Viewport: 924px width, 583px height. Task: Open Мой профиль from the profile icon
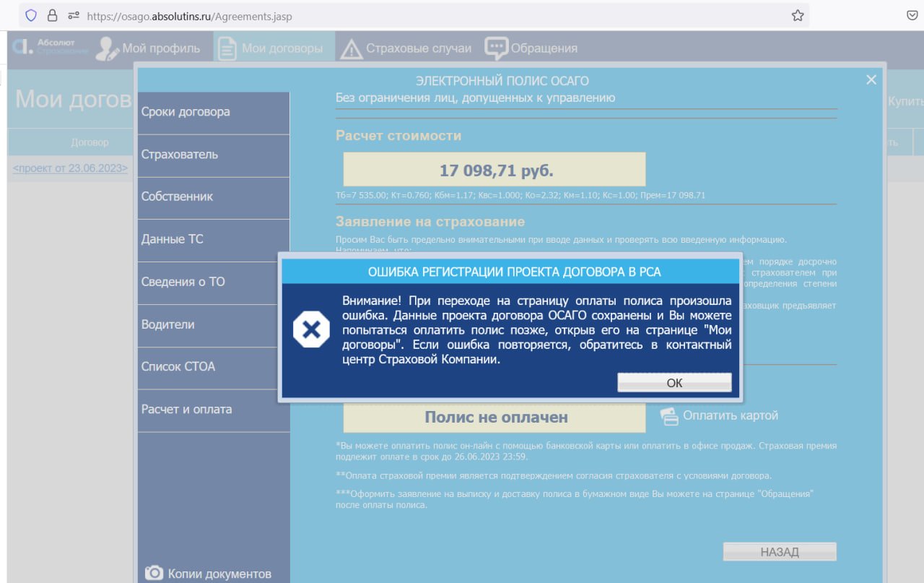point(108,48)
